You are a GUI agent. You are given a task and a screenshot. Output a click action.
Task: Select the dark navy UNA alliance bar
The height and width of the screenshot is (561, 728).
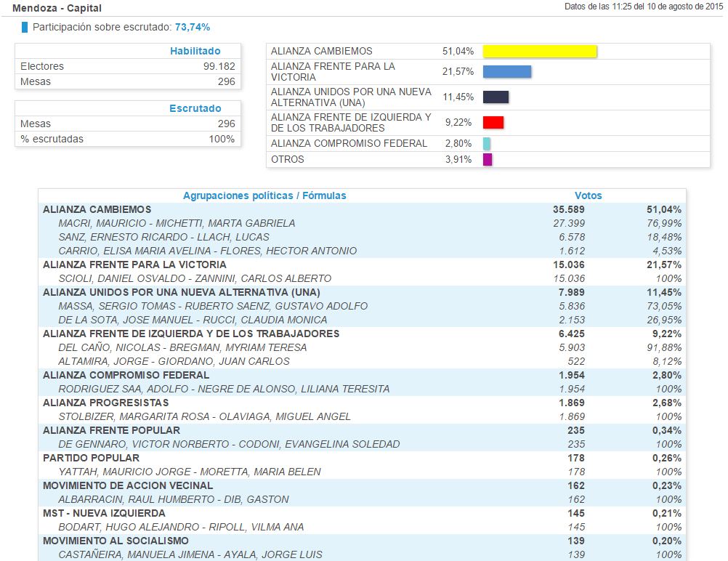tap(496, 97)
